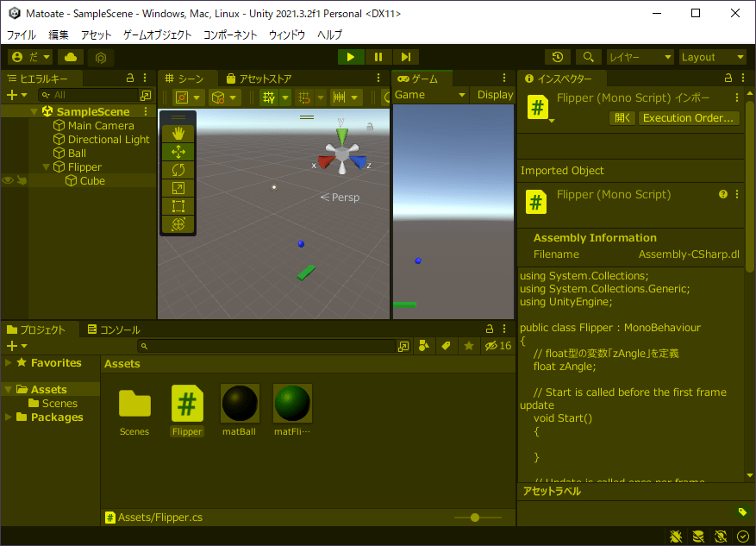756x546 pixels.
Task: Search by label icon in Project
Action: click(446, 346)
